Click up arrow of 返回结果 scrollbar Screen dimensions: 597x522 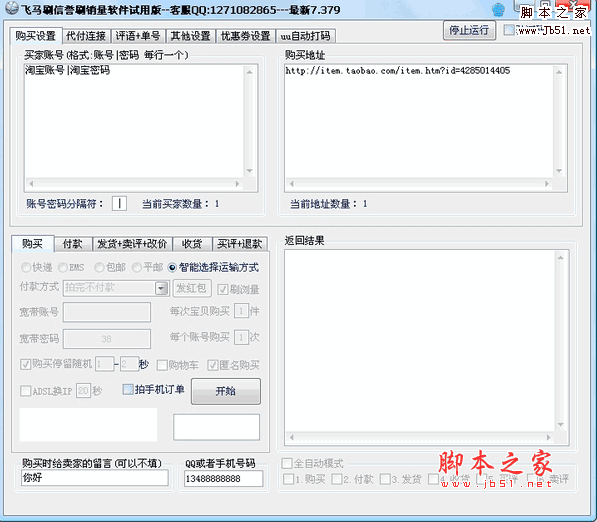click(x=560, y=258)
